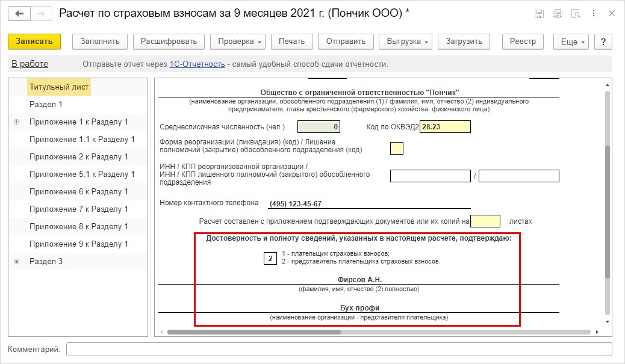Click the payer/representative code box showing 2
The width and height of the screenshot is (625, 364).
[270, 259]
